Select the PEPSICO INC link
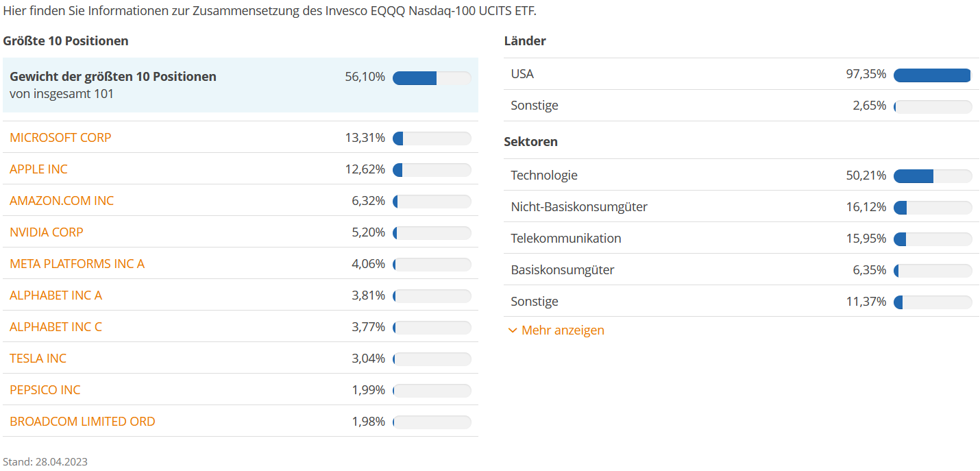This screenshot has width=980, height=471. pyautogui.click(x=45, y=390)
